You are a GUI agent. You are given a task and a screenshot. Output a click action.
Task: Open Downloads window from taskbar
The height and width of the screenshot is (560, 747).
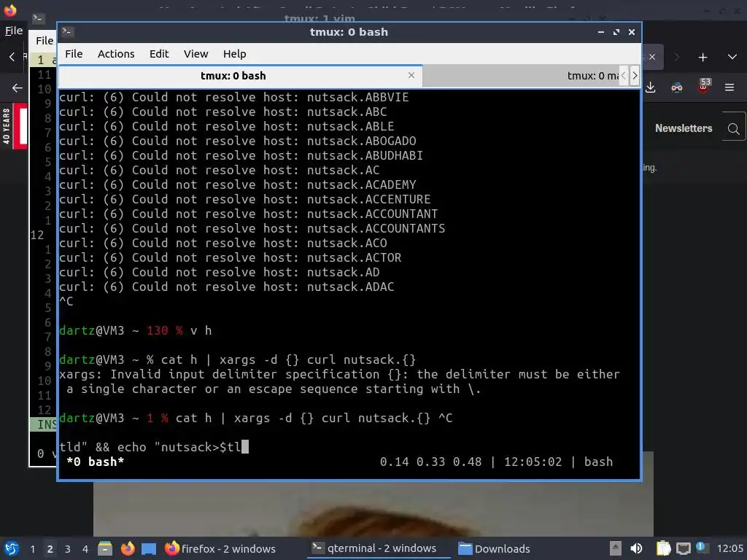pyautogui.click(x=495, y=548)
